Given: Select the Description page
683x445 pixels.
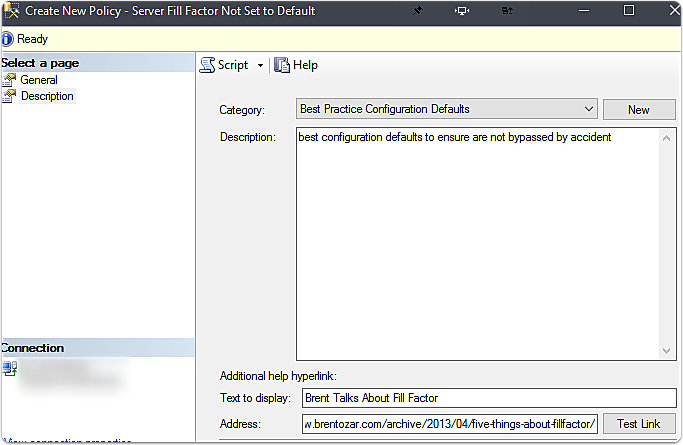Looking at the screenshot, I should click(x=47, y=96).
